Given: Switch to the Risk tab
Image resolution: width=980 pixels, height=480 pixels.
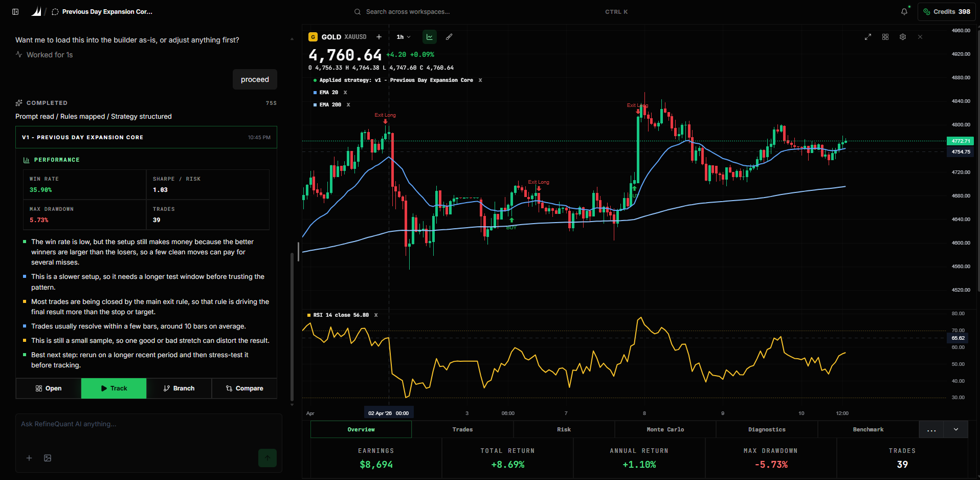Looking at the screenshot, I should click(x=564, y=429).
